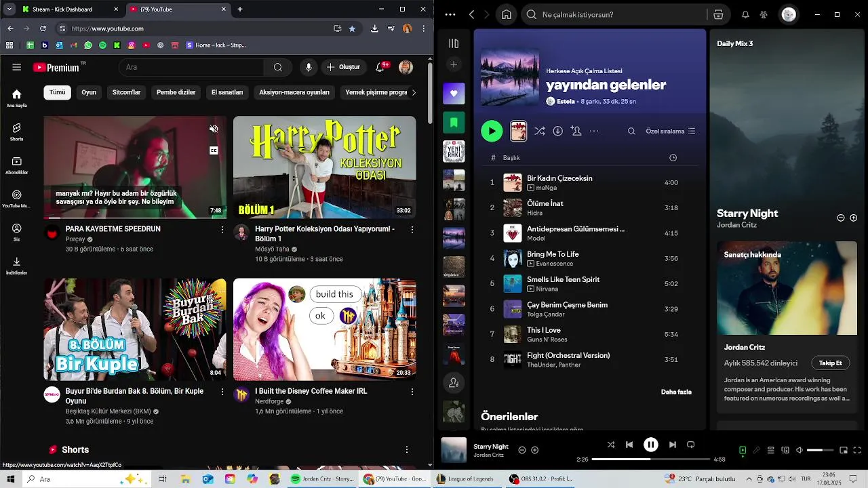
Task: Open İndirilenler (downloads) in YouTube sidebar
Action: tap(17, 266)
